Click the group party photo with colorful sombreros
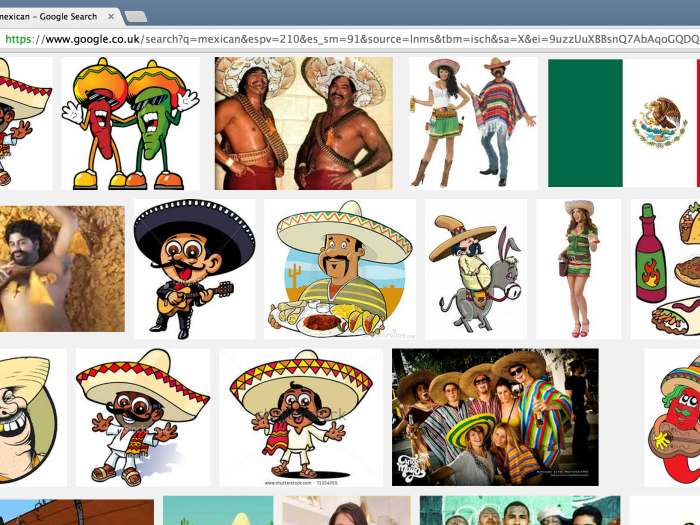The width and height of the screenshot is (700, 525). click(495, 417)
